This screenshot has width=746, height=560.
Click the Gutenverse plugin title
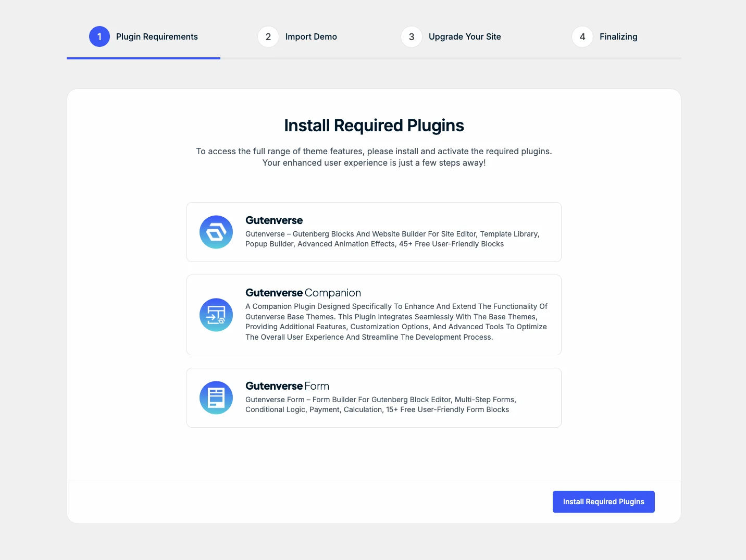(274, 220)
